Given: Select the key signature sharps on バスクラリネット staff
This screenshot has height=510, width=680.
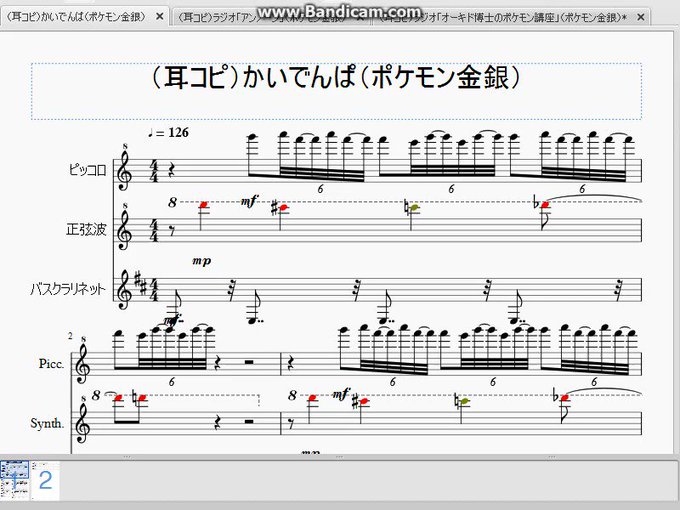Looking at the screenshot, I should pos(141,284).
